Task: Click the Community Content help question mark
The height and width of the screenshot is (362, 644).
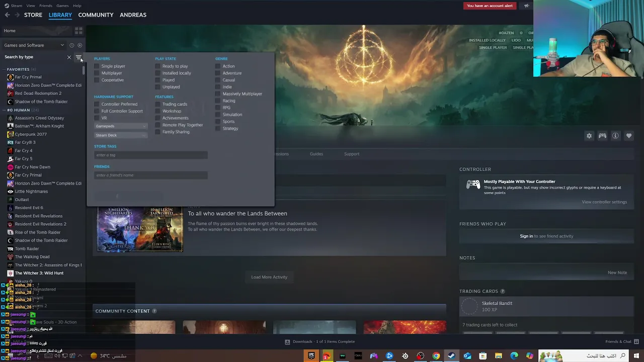Action: coord(154,311)
